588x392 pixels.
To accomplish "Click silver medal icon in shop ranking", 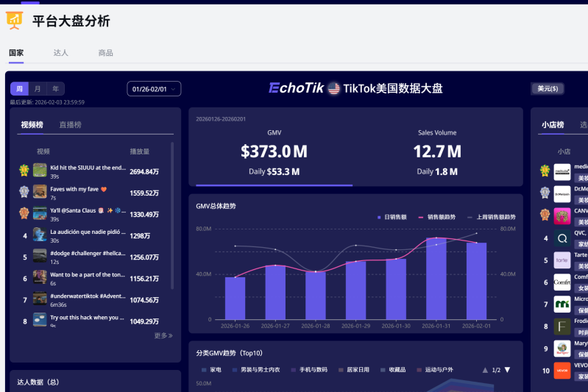I will 545,193.
